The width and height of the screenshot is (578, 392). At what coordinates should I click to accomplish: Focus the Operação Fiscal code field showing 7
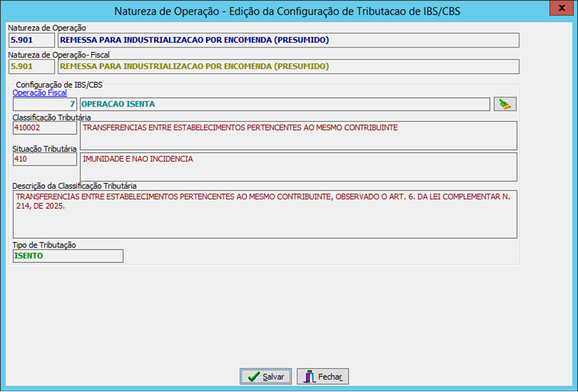coord(44,104)
